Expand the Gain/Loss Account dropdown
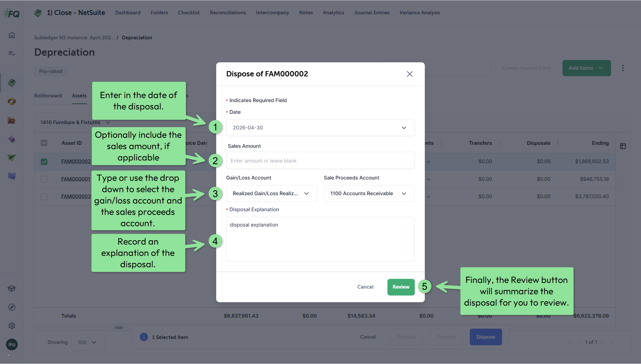The width and height of the screenshot is (641, 364). coord(271,194)
